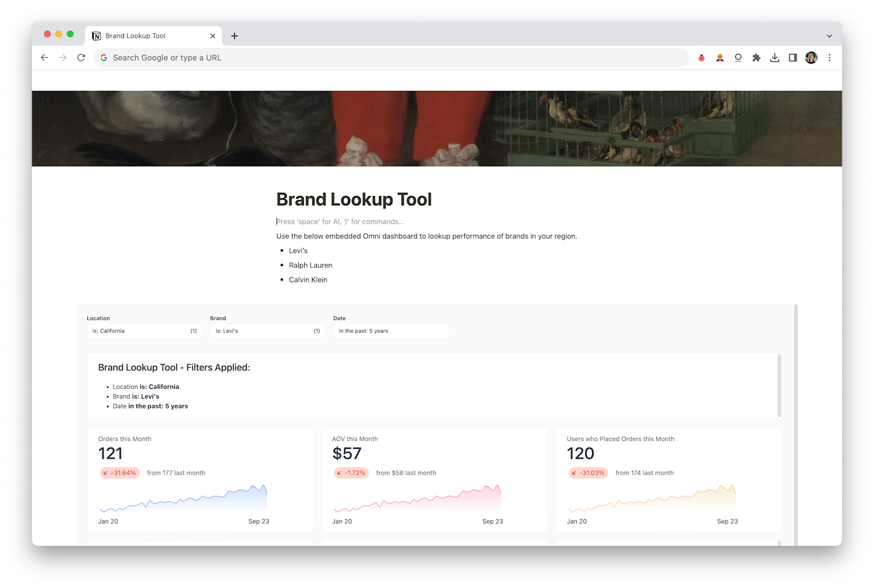Viewport: 874px width, 588px height.
Task: Open the Brand filter showing 'is: Levi's'
Action: pos(267,330)
